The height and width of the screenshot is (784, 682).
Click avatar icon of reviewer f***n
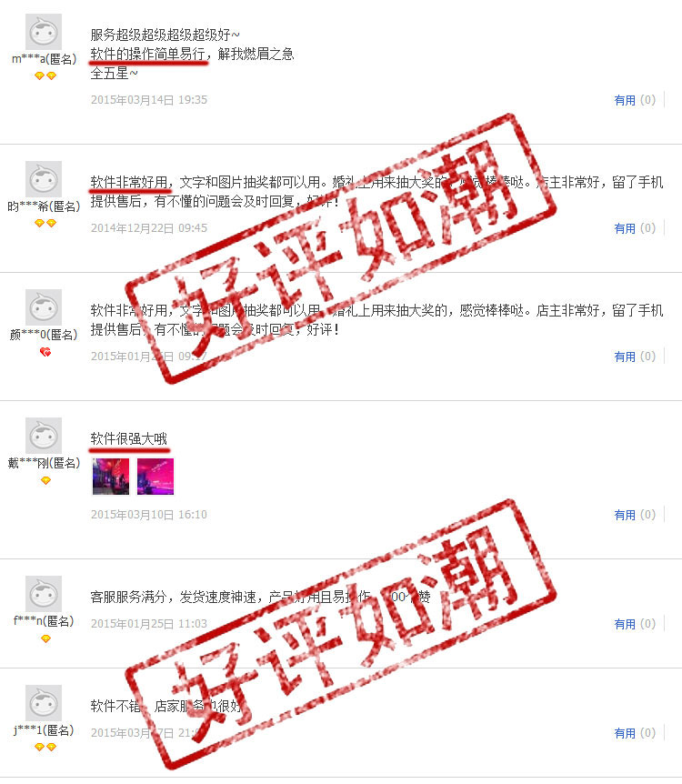[44, 594]
